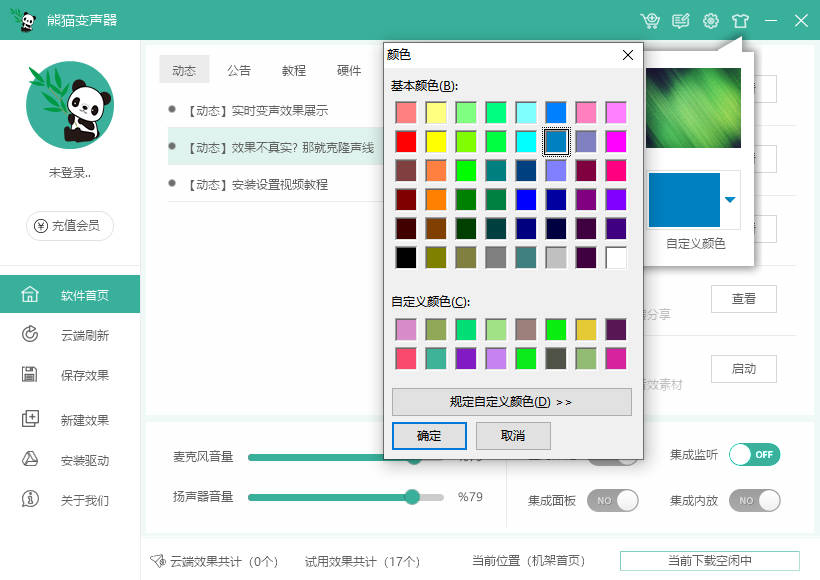Open settings via the gear icon

point(711,20)
